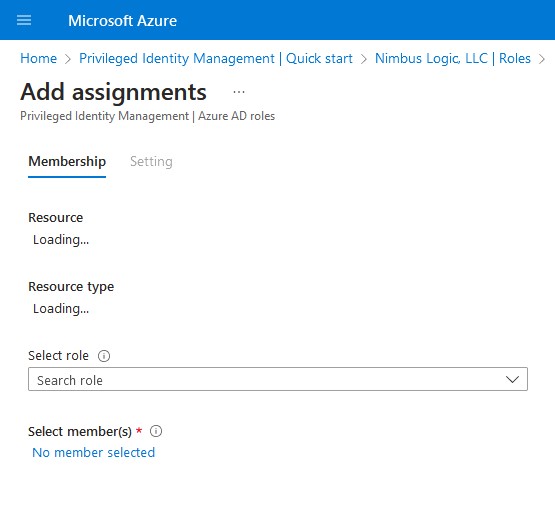
Task: Open Privileged Identity Management Quick start breadcrumb
Action: [x=216, y=58]
